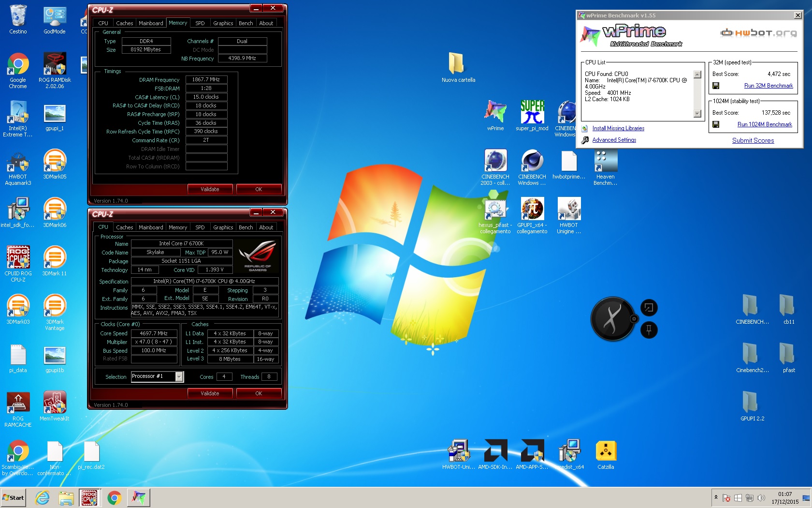Launch super_pi_mod desktop shortcut
Screen dimensions: 812x508
point(532,116)
